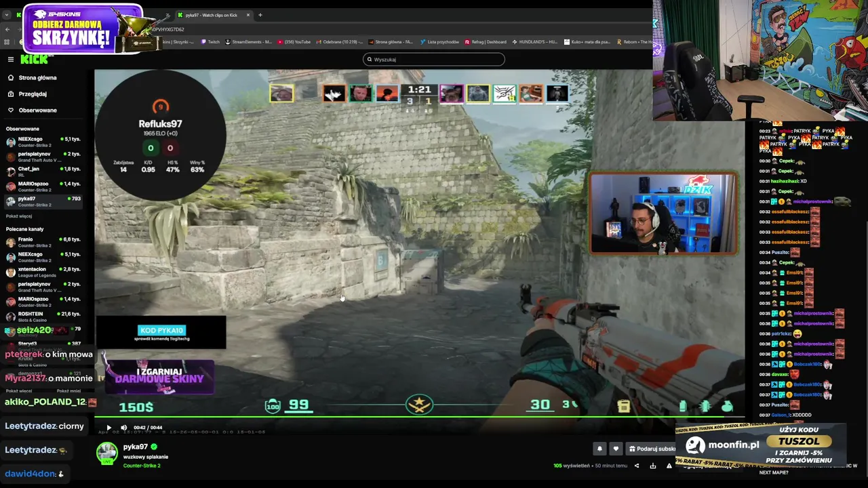Open the Strona główna FACEIT bookmark

[390, 42]
